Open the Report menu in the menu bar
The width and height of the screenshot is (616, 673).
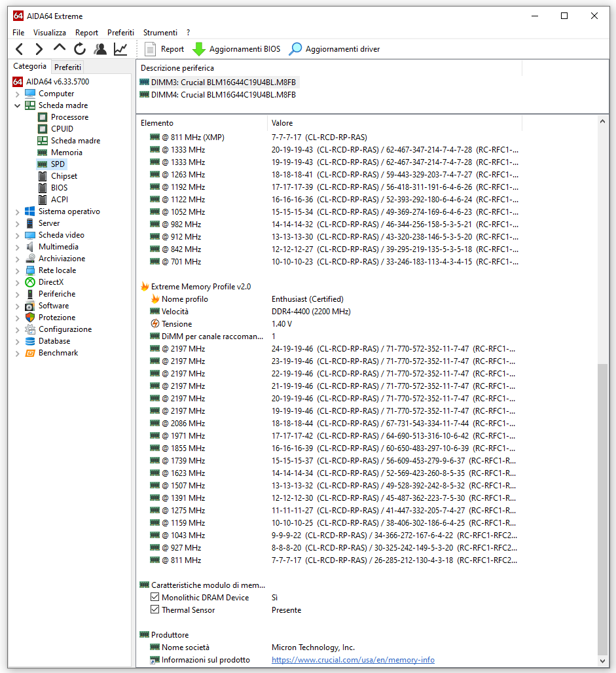coord(86,33)
